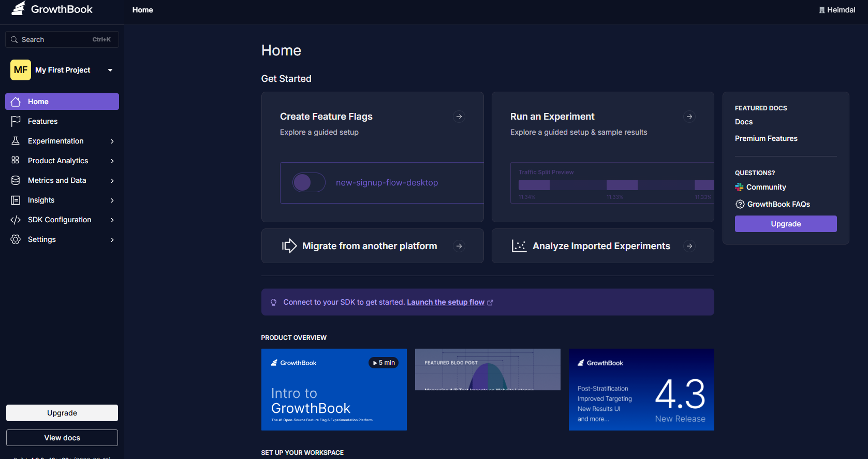Open the Community link
Screen dimensions: 868x459
click(766, 187)
